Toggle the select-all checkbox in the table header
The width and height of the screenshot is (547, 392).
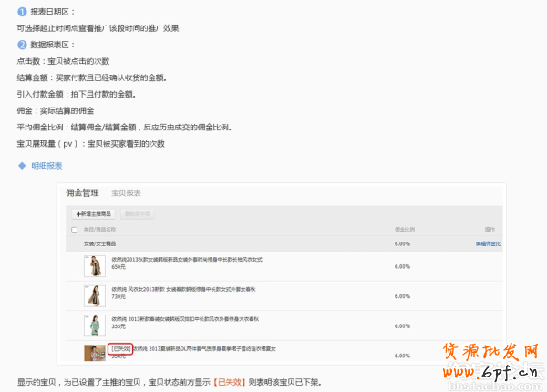[x=75, y=229]
